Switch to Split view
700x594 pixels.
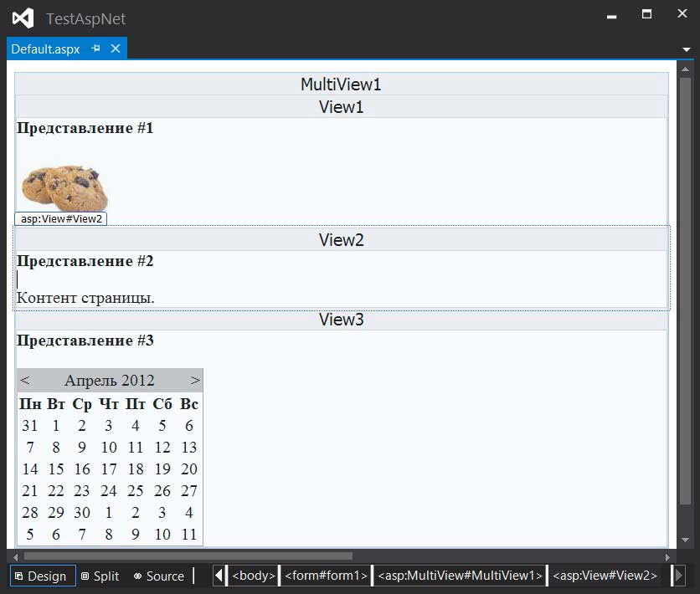pyautogui.click(x=100, y=576)
